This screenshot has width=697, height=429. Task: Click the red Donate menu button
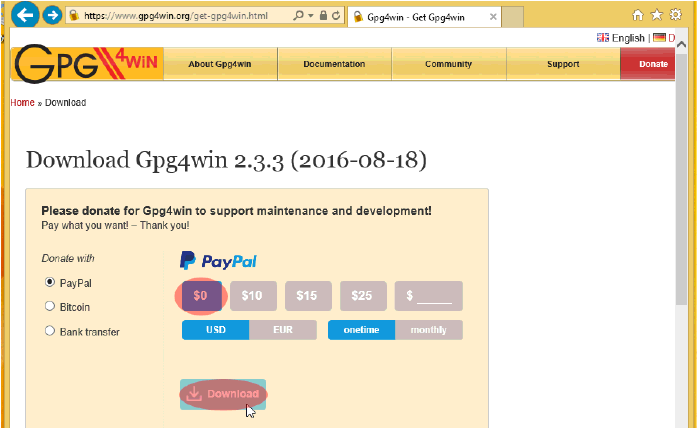648,64
